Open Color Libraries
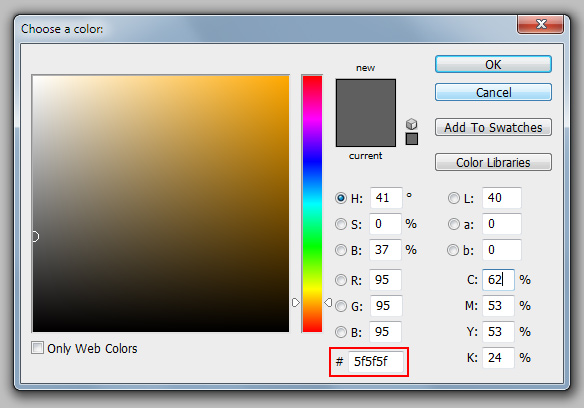584x408 pixels. (493, 162)
